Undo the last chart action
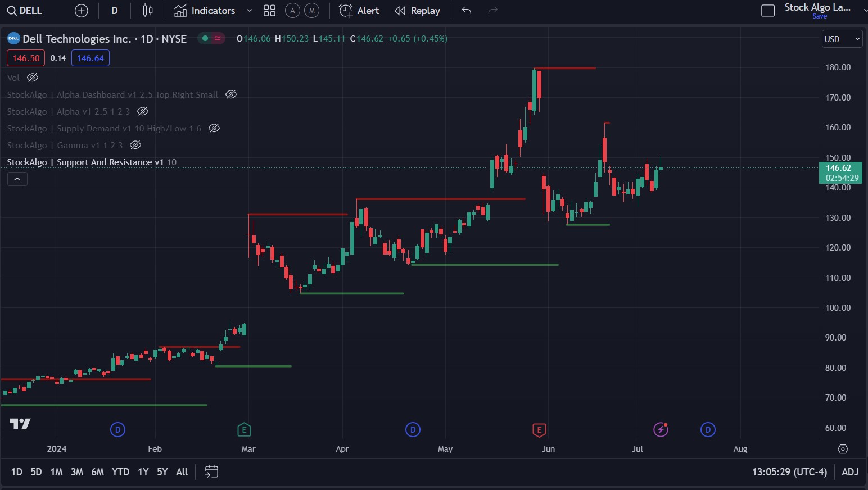Screen dimensions: 868x490 [466, 11]
